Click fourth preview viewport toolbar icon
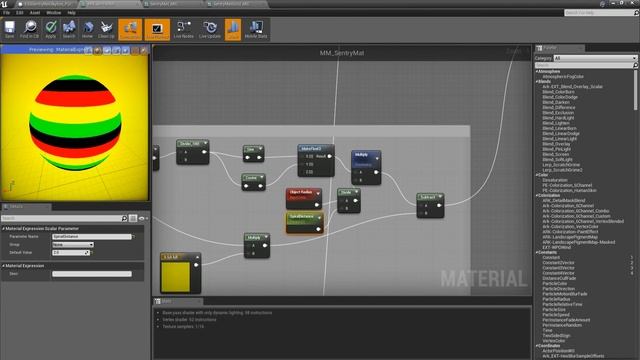The image size is (640, 360). tap(116, 50)
